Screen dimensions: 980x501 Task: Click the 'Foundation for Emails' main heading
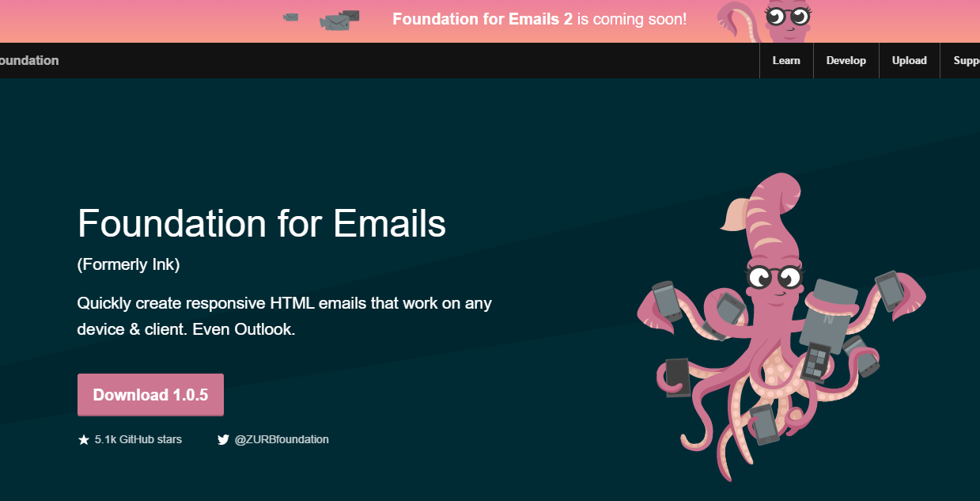(262, 223)
